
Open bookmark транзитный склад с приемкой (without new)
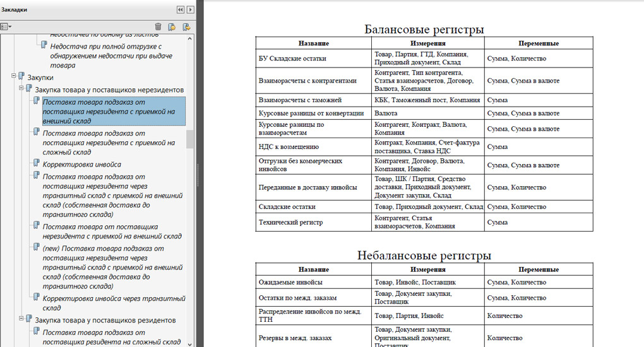pos(112,196)
